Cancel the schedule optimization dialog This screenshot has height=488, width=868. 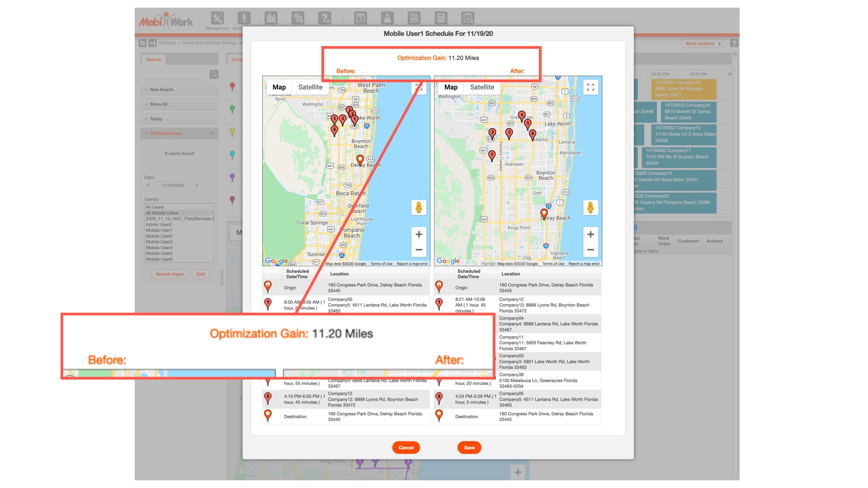pos(406,448)
